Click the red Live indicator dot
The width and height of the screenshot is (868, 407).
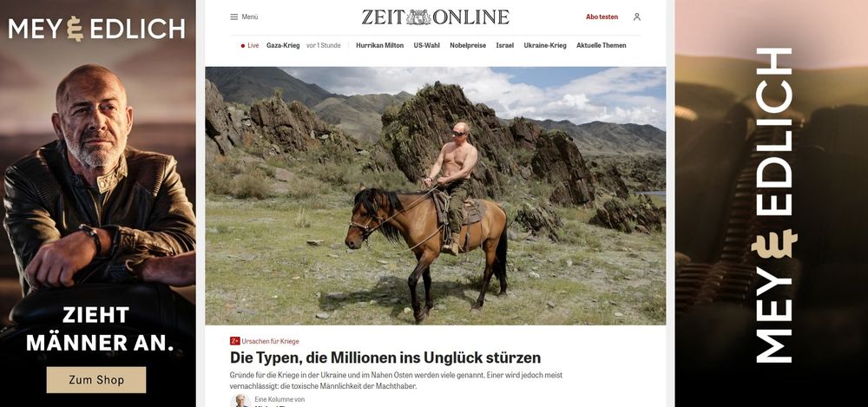[x=242, y=46]
